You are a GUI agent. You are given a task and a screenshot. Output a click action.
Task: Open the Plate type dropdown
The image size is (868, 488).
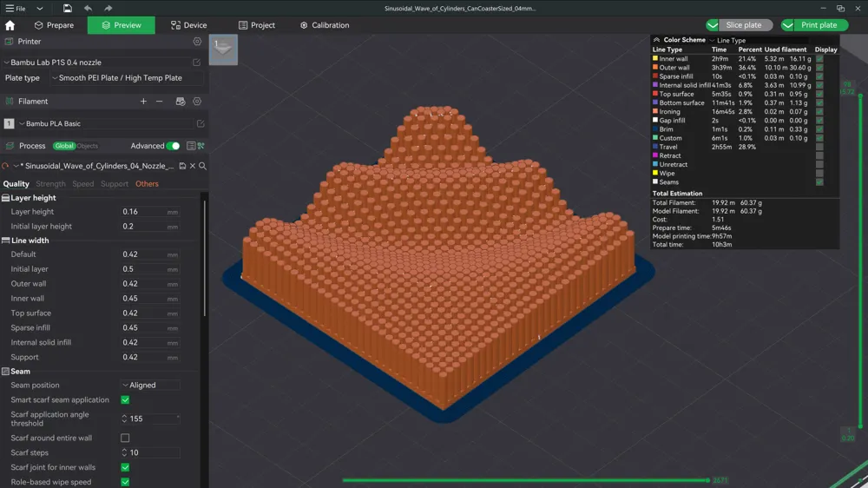pyautogui.click(x=117, y=78)
